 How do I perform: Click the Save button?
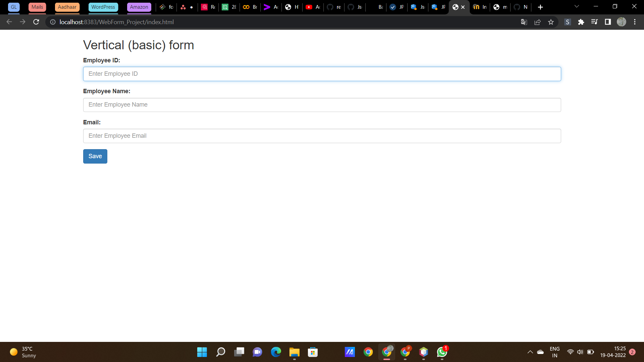tap(95, 156)
